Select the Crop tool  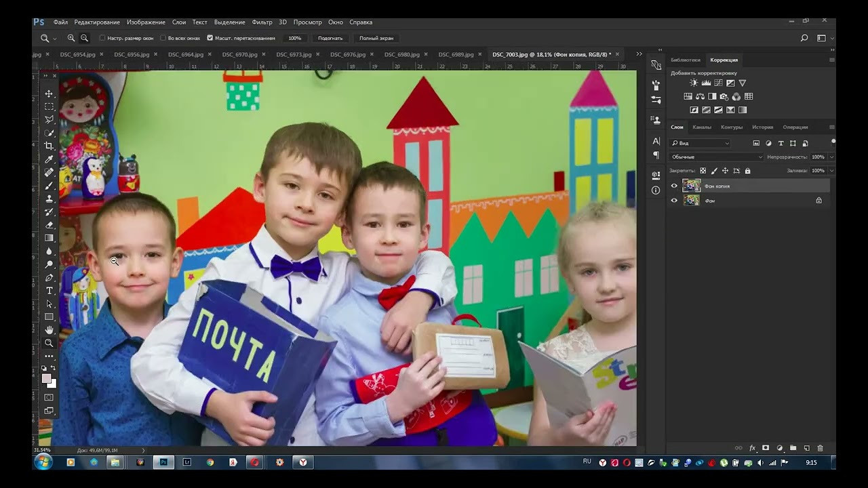click(49, 146)
